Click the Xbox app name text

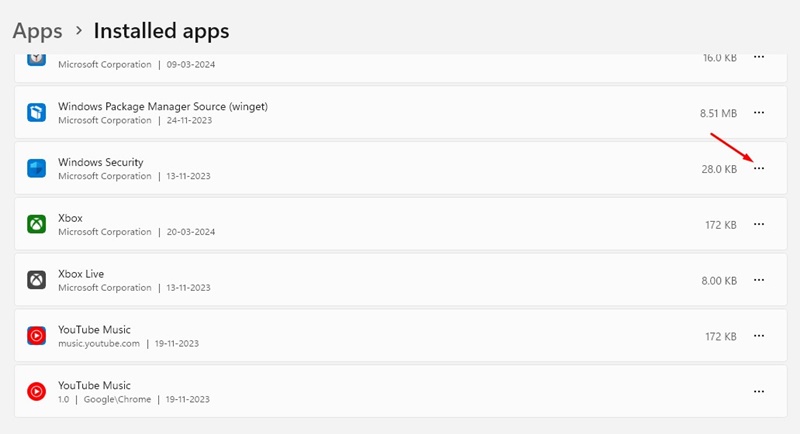click(70, 218)
